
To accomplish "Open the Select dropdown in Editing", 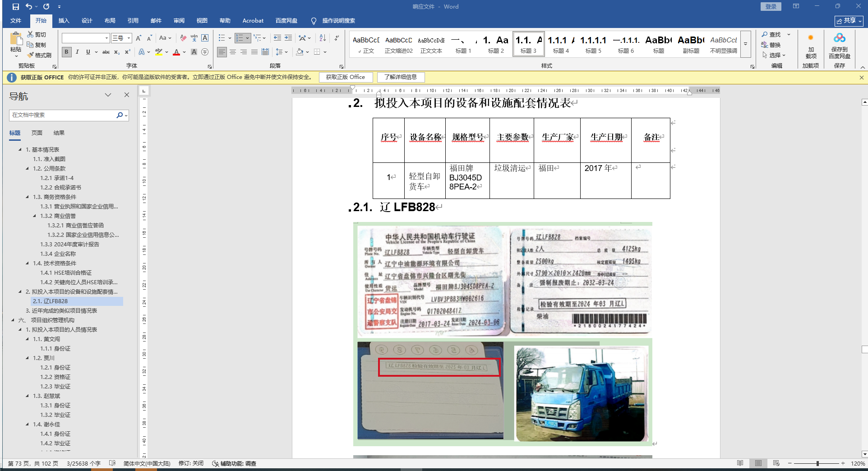I will point(774,55).
